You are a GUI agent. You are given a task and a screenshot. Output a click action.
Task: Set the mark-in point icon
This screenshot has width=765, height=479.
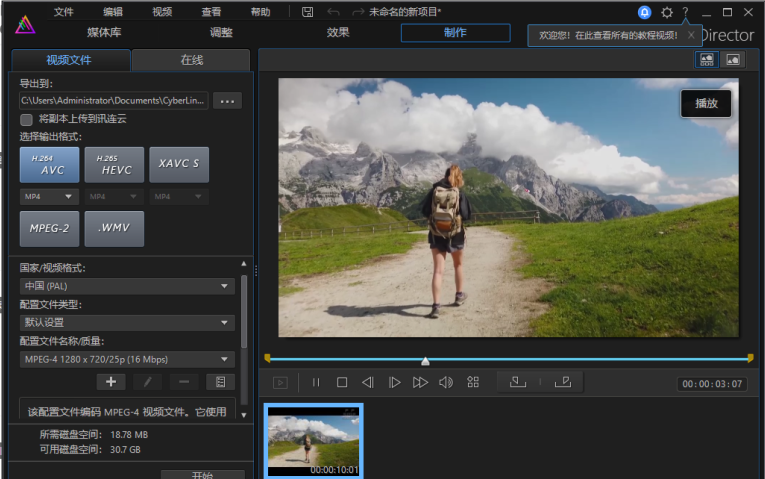(518, 382)
